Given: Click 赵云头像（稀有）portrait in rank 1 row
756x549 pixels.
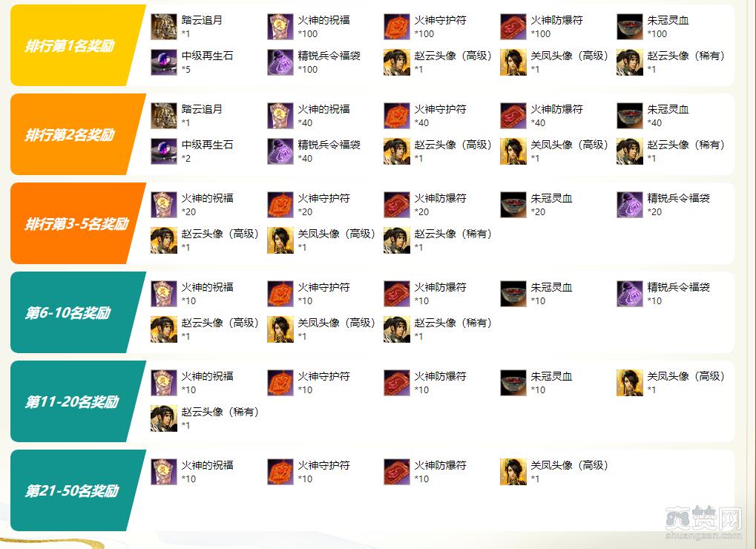Looking at the screenshot, I should click(630, 62).
